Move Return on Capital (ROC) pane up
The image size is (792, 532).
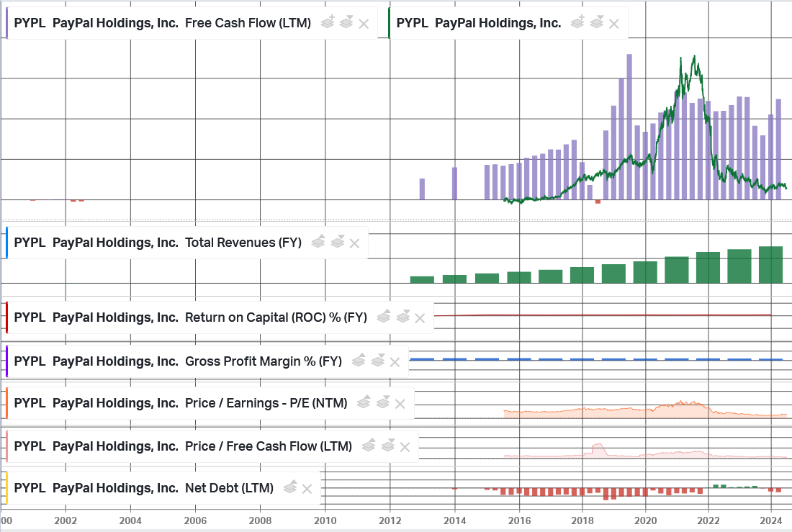pyautogui.click(x=384, y=317)
